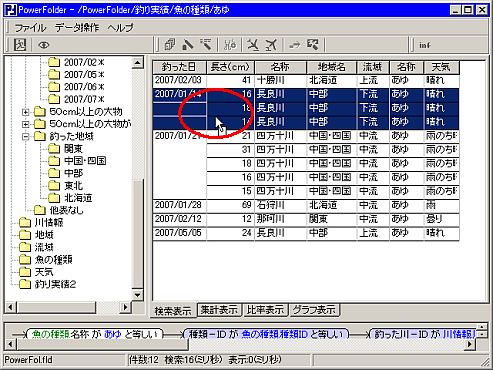This screenshot has height=370, width=493.
Task: Collapse the 釣った地域 folder node
Action: coord(26,136)
